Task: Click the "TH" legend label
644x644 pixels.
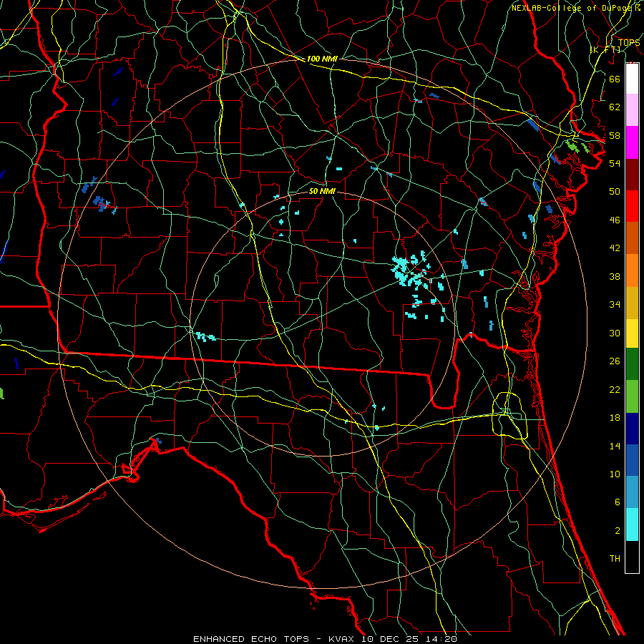Action: (615, 559)
